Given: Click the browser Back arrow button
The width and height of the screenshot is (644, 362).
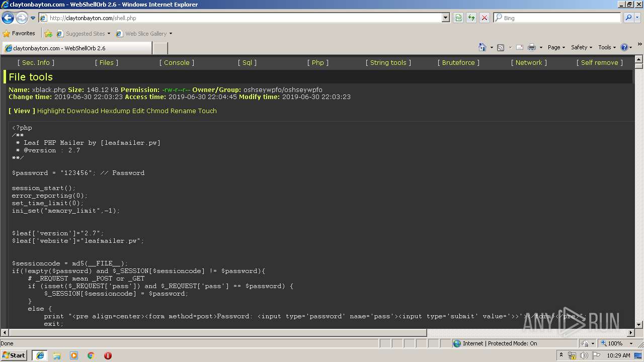Looking at the screenshot, I should tap(8, 18).
